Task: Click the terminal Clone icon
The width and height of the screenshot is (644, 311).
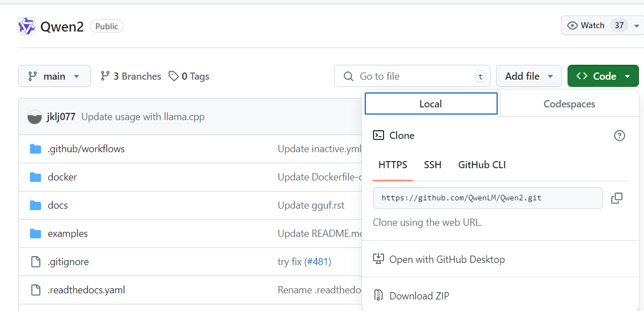Action: tap(379, 136)
